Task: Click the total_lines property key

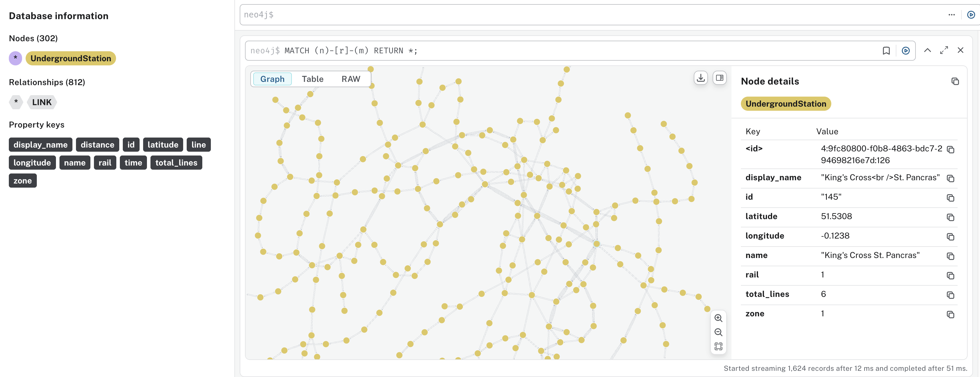Action: tap(176, 163)
